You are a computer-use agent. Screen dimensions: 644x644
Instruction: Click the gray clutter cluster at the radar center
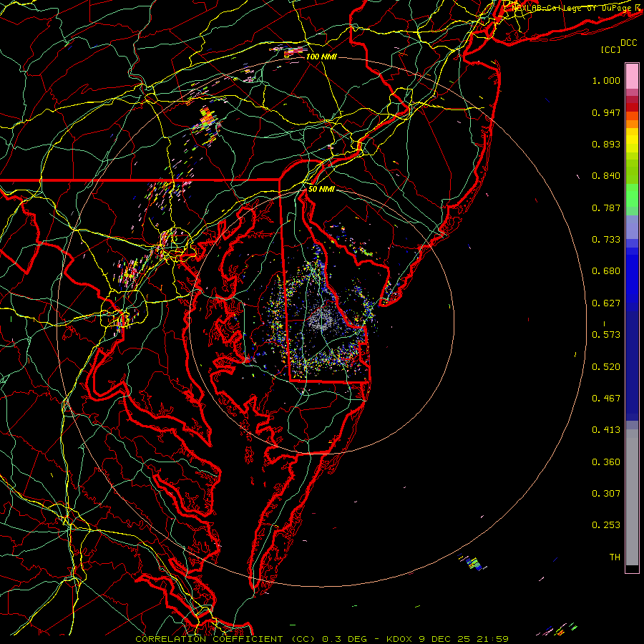click(x=321, y=321)
